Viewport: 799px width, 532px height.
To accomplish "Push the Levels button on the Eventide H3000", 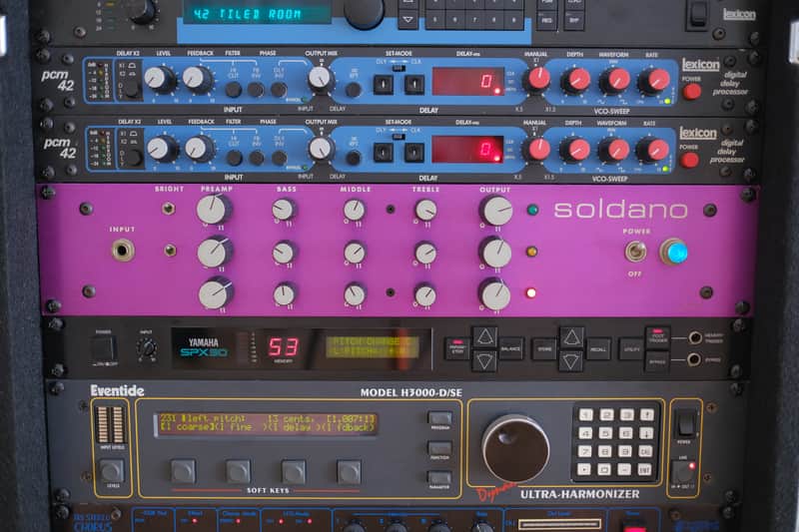I will click(x=112, y=471).
